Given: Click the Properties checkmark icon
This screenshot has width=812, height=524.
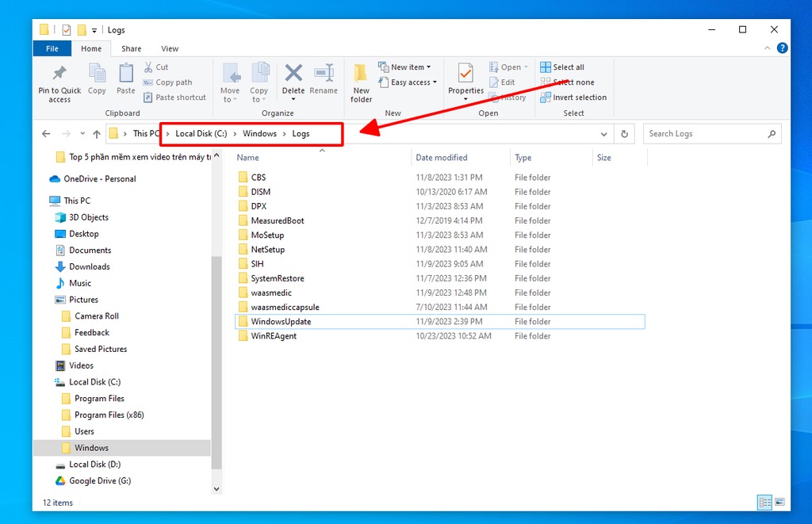Looking at the screenshot, I should pyautogui.click(x=465, y=73).
